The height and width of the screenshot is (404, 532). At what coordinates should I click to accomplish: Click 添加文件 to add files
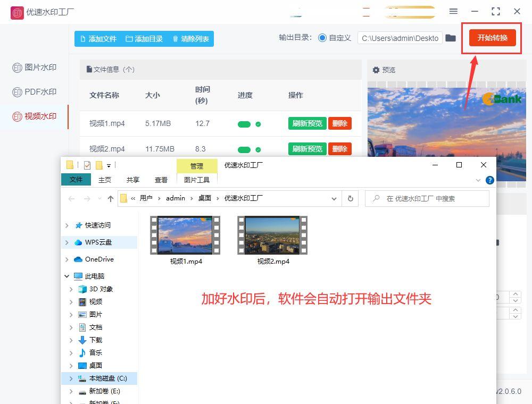(x=98, y=39)
